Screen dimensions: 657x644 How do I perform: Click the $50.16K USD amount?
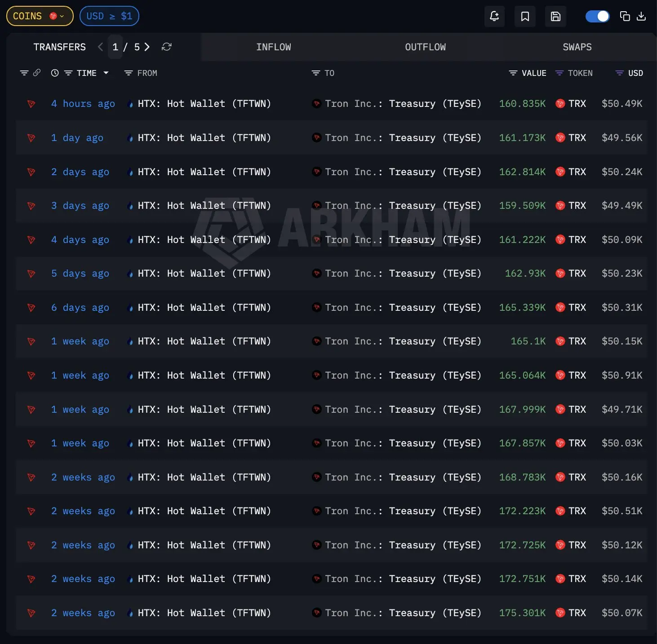[x=622, y=477]
